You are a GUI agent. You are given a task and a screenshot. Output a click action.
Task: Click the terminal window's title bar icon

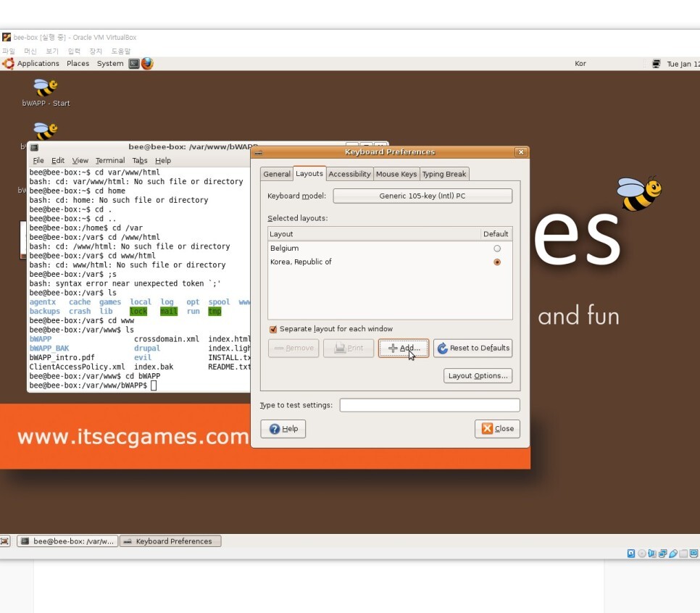(x=34, y=147)
